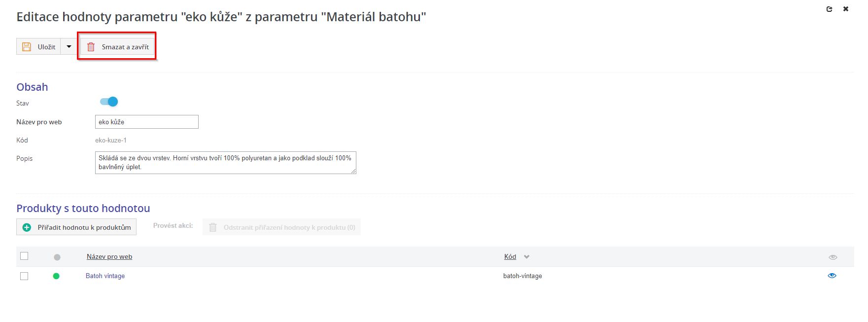Toggle the Stav switch off
868x322 pixels.
[x=109, y=102]
